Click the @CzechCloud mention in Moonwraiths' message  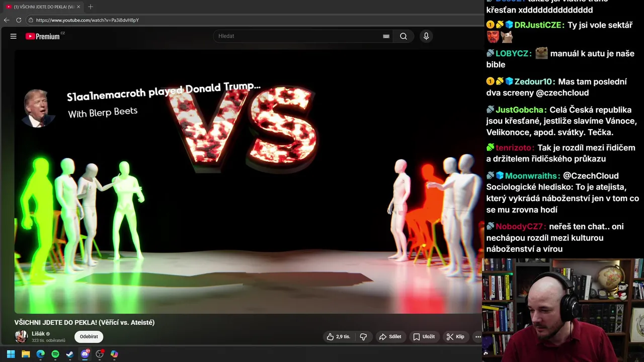(x=591, y=176)
